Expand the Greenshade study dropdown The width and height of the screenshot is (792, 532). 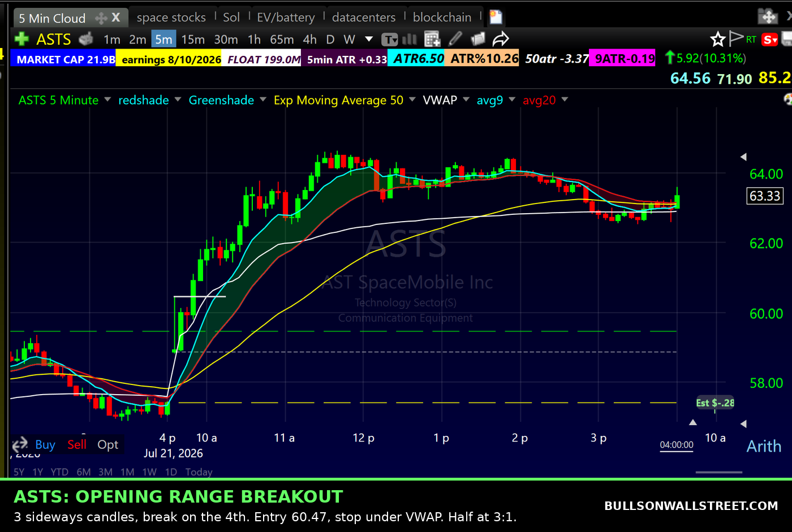262,100
